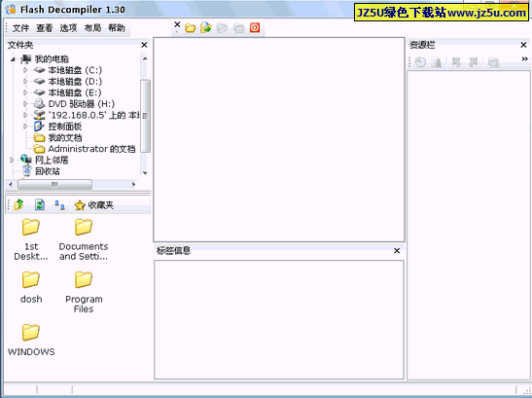Click the clock icon in the 资源栏 toolbar
The width and height of the screenshot is (532, 398).
(420, 62)
